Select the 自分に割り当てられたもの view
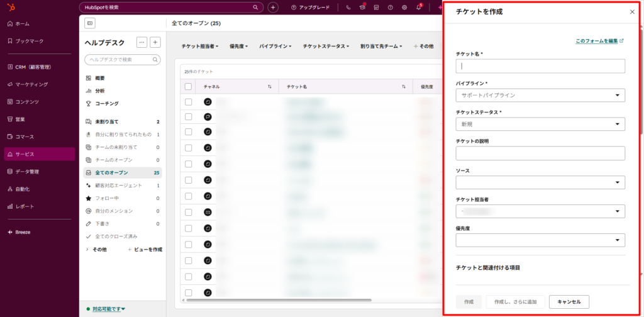 (123, 134)
